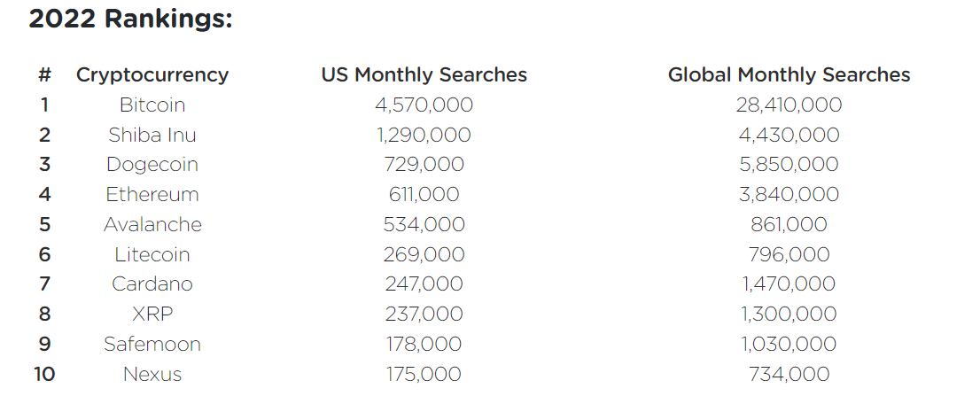This screenshot has height=404, width=980.
Task: Click the Global Monthly Searches header
Action: (x=789, y=75)
